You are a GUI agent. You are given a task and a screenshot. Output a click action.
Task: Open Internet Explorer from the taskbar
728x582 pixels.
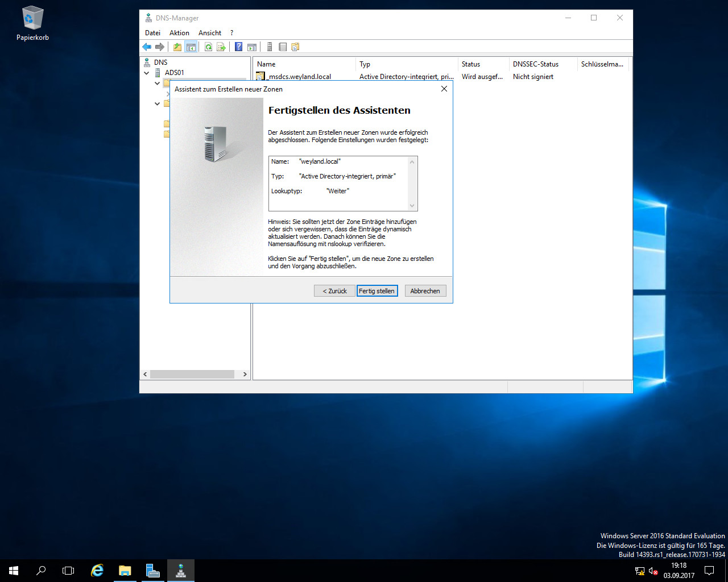click(x=97, y=571)
